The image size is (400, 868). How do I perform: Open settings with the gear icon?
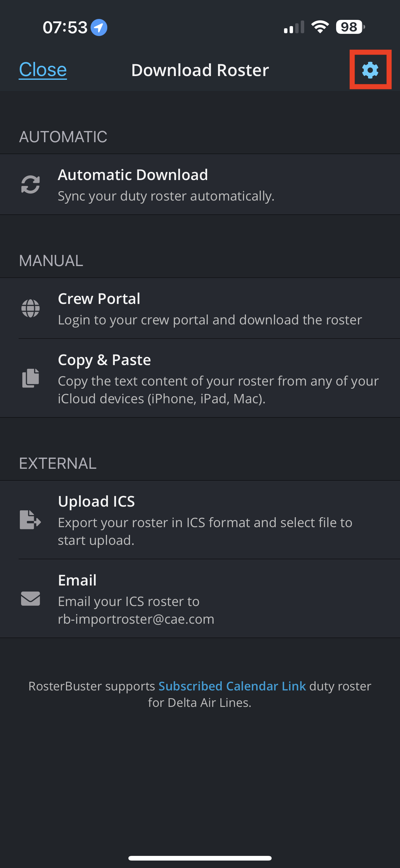click(370, 70)
